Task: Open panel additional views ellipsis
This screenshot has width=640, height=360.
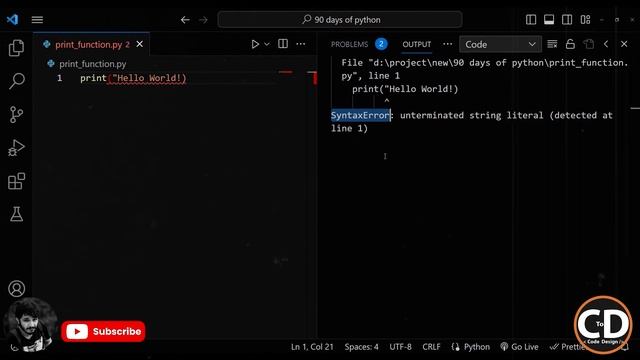Action: [x=447, y=44]
